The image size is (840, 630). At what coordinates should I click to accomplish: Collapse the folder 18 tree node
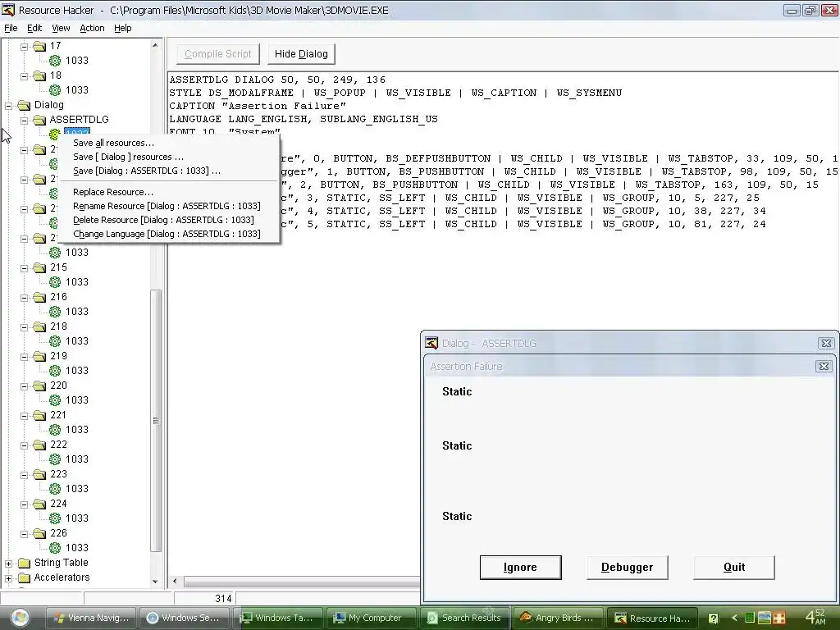pos(24,76)
